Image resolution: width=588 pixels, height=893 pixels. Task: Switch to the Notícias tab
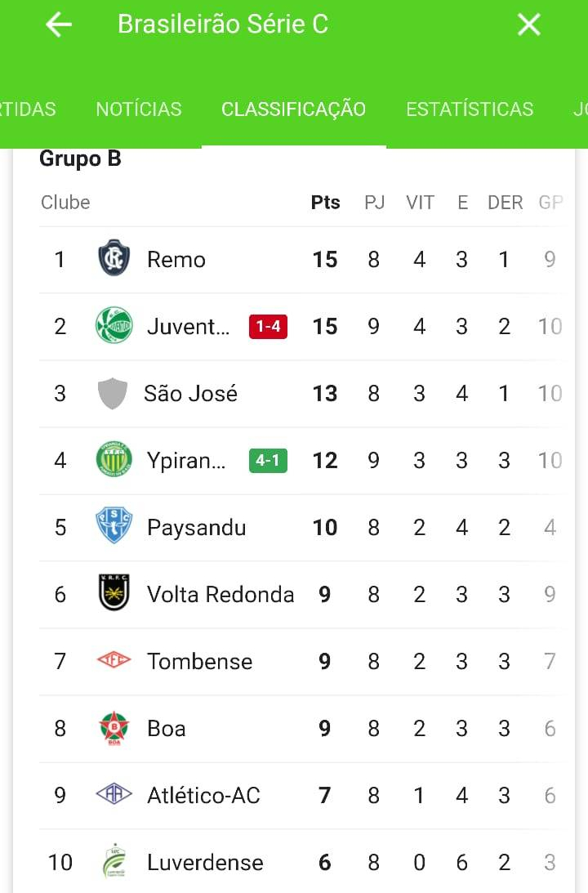(139, 109)
